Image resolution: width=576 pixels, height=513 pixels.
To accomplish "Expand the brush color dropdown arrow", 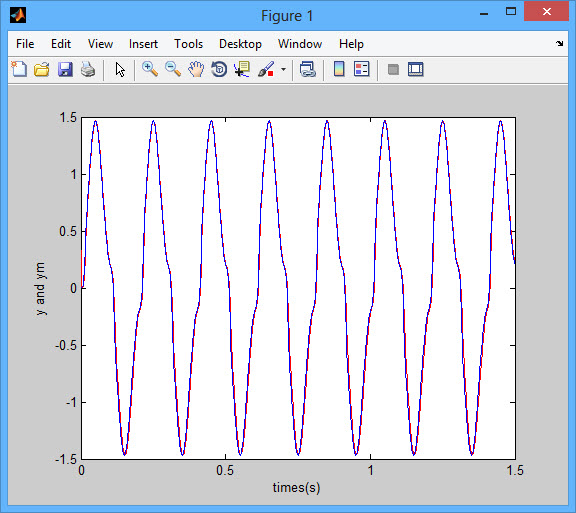I will point(283,69).
